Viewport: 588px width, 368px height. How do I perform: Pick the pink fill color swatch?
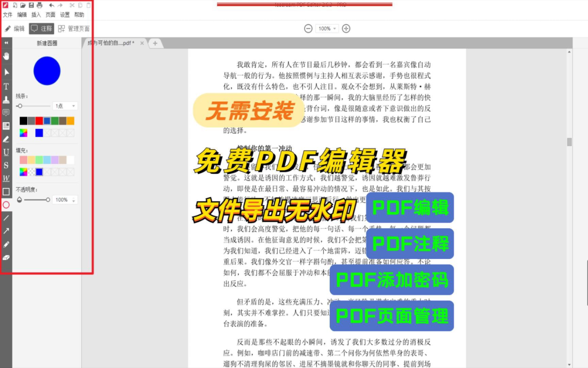point(23,160)
